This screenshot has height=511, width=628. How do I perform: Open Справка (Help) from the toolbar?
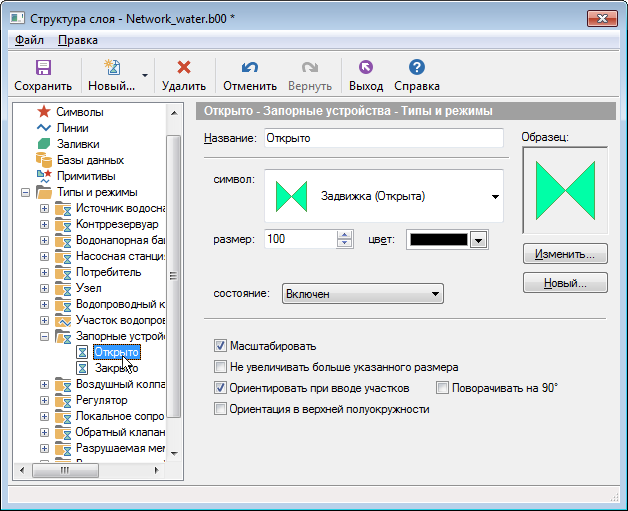pyautogui.click(x=416, y=68)
